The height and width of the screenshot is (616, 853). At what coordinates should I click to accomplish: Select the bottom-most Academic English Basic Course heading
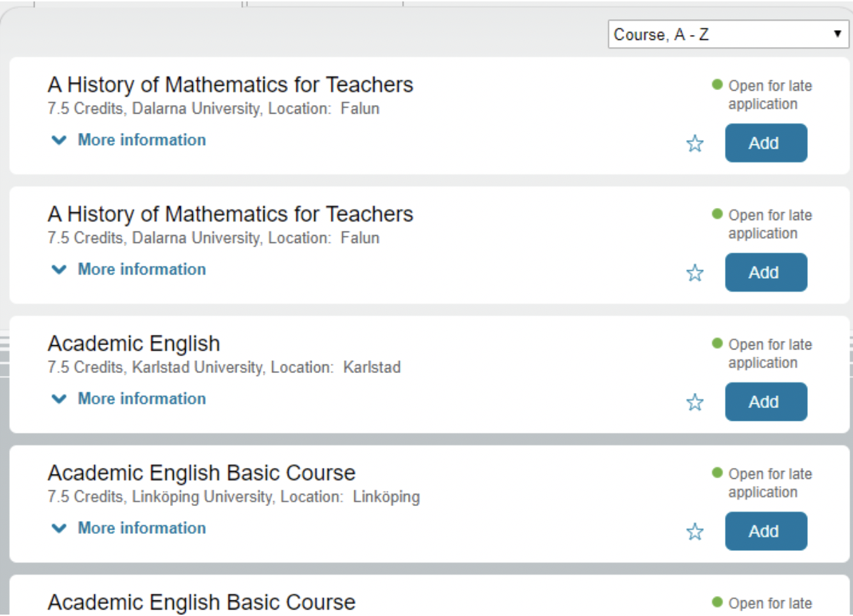tap(201, 602)
